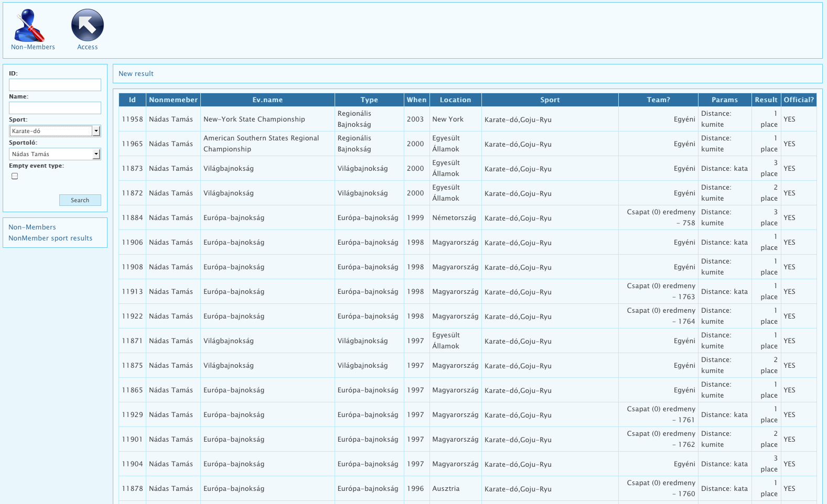Open the New result link
827x504 pixels.
[x=136, y=74]
